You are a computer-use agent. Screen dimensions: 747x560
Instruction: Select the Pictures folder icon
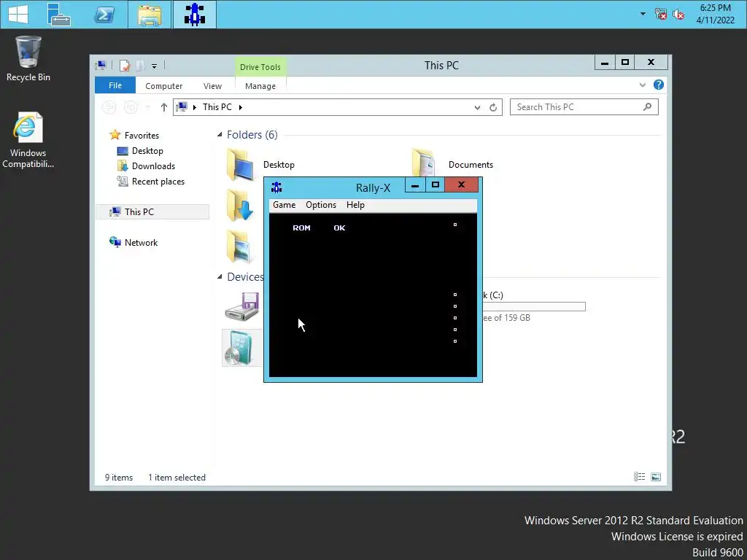(x=240, y=246)
